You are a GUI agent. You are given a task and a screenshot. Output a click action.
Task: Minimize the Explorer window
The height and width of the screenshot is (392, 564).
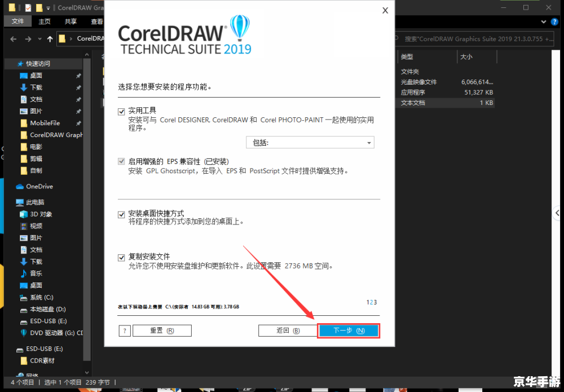504,7
